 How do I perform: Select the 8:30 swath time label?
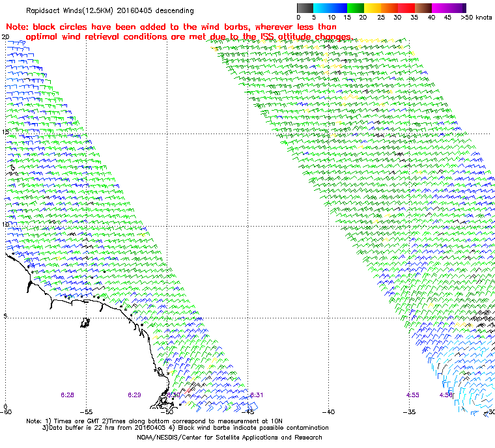tap(174, 395)
